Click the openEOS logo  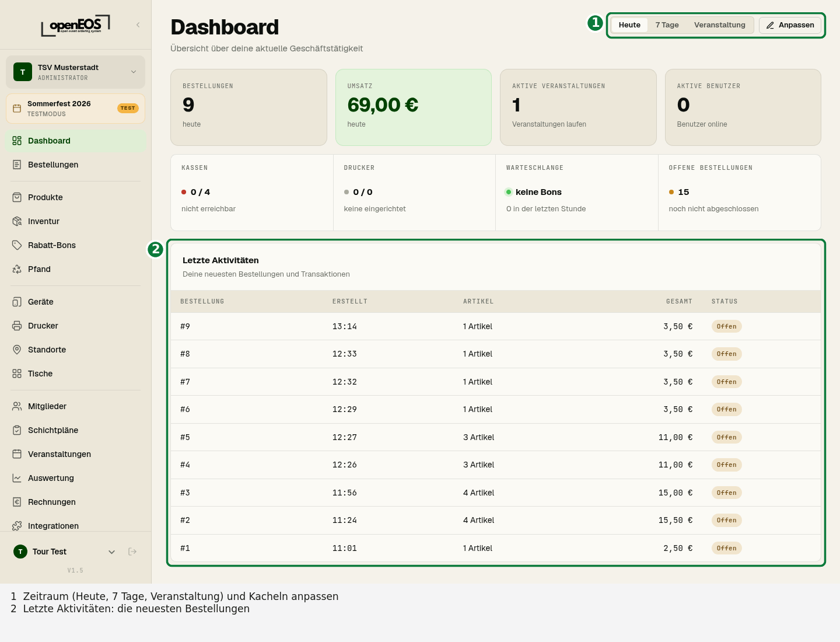(75, 25)
